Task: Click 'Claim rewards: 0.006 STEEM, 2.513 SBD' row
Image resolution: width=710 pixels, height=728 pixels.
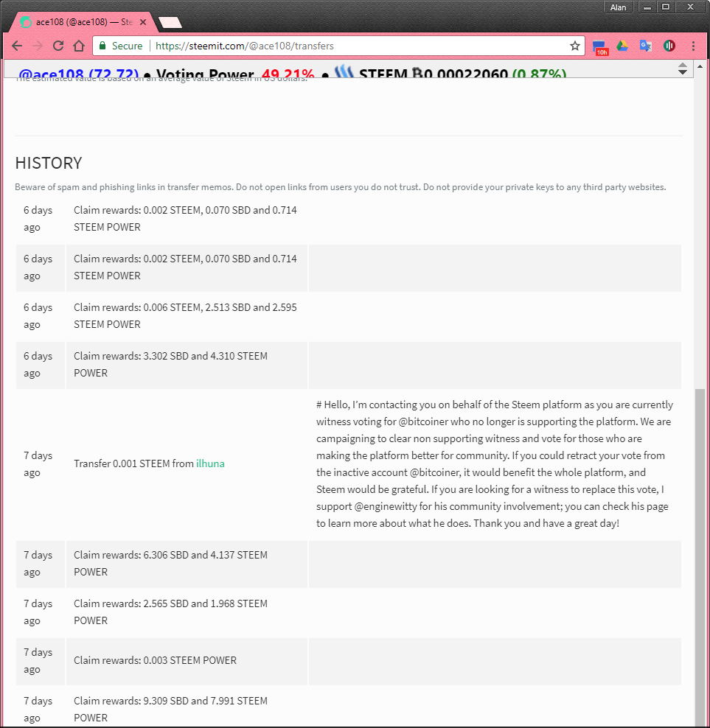Action: (x=349, y=315)
